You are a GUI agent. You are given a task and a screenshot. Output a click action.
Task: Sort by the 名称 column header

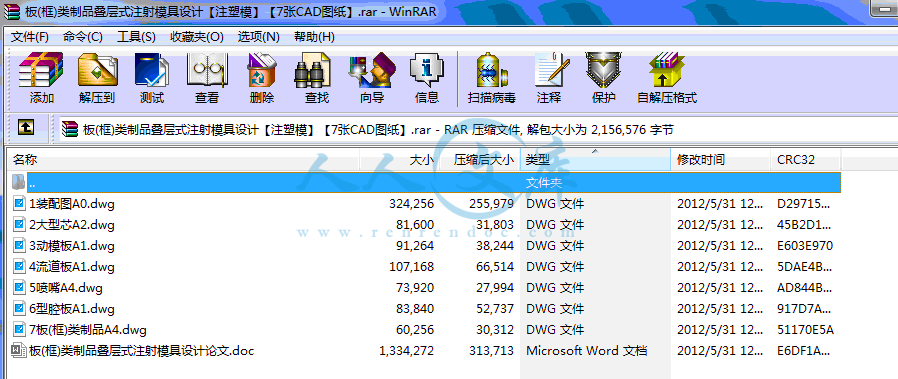click(x=183, y=159)
